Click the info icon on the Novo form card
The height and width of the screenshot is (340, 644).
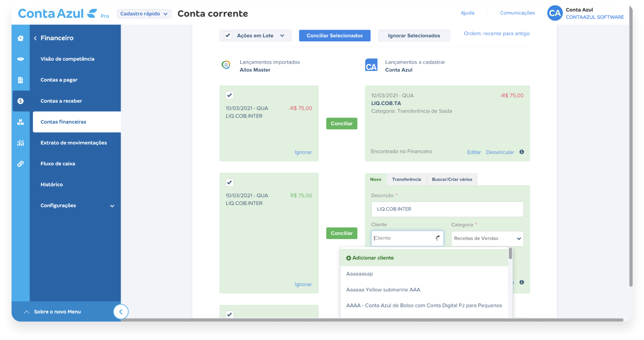point(522,282)
